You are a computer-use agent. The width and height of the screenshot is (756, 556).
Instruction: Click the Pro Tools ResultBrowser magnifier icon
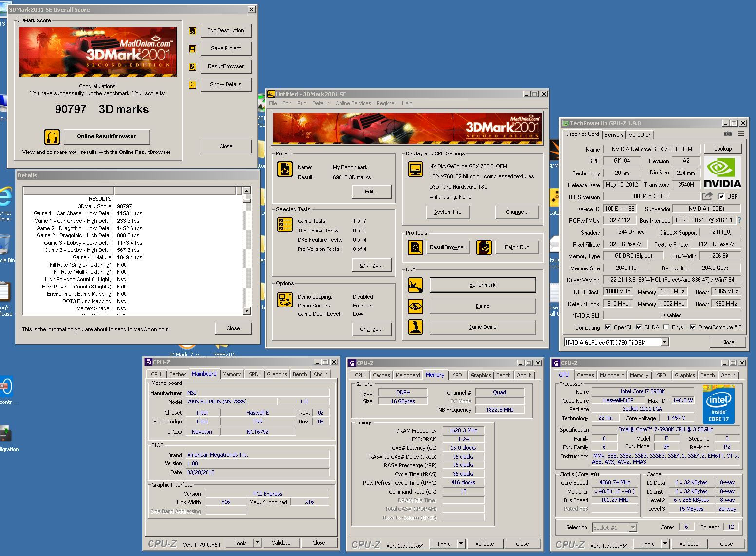[x=416, y=248]
